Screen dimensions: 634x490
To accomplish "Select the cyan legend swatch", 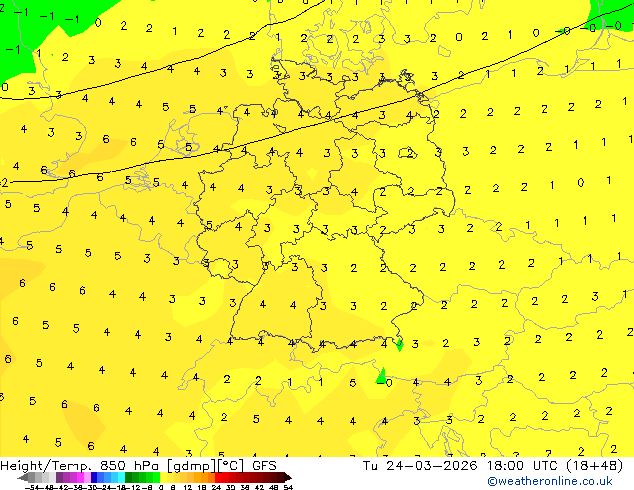I will point(121,477).
